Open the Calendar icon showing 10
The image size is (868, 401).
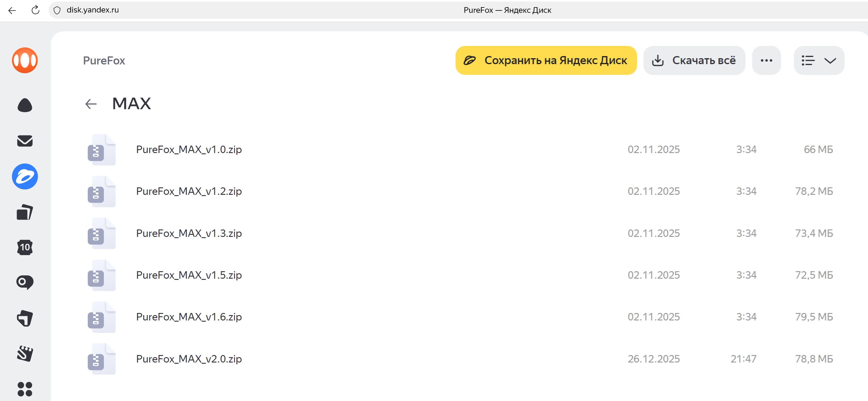[24, 247]
